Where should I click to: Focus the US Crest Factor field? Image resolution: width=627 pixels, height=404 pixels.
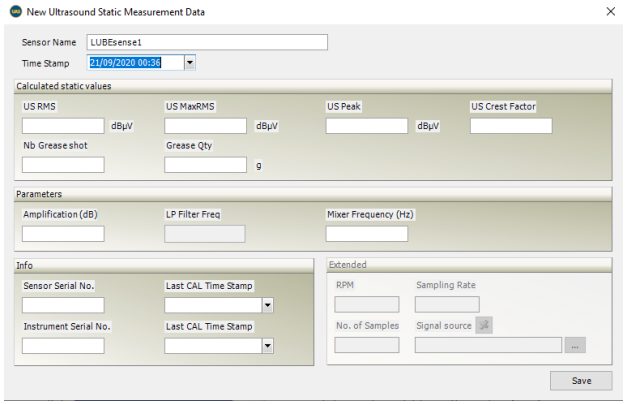510,126
